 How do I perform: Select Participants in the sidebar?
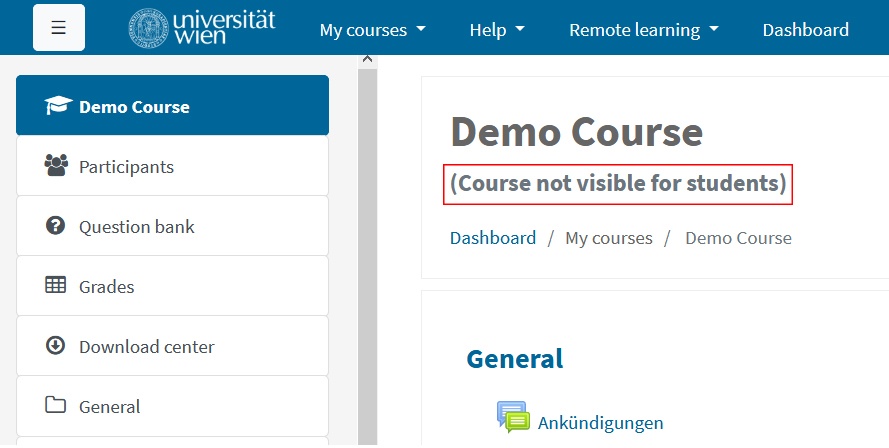(172, 166)
